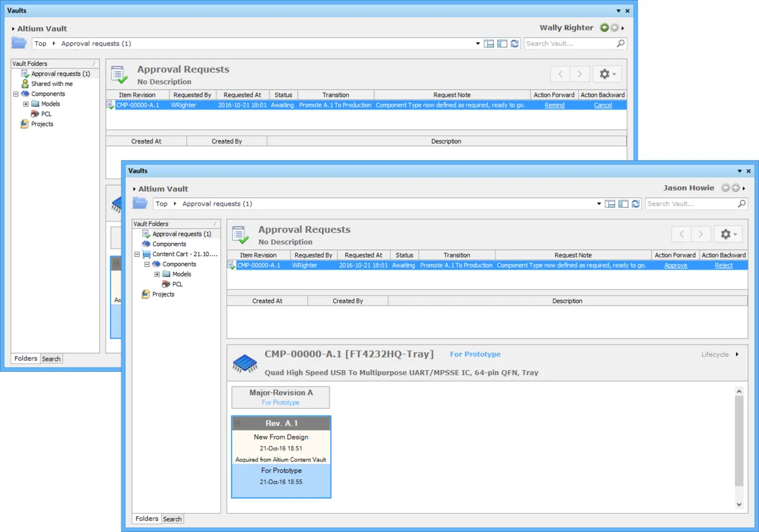
Task: Select Shared with me in Wally Righter's tree
Action: tap(52, 84)
